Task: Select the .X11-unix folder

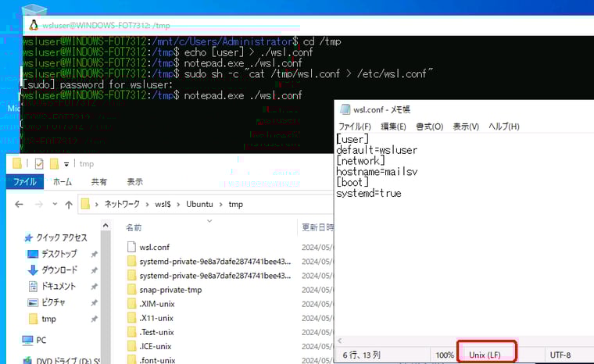Action: click(x=156, y=318)
